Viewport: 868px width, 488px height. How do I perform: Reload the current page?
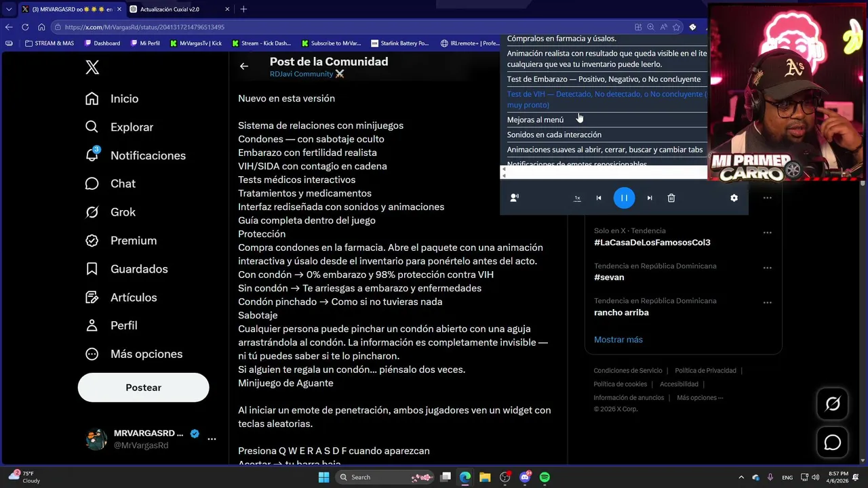click(25, 27)
